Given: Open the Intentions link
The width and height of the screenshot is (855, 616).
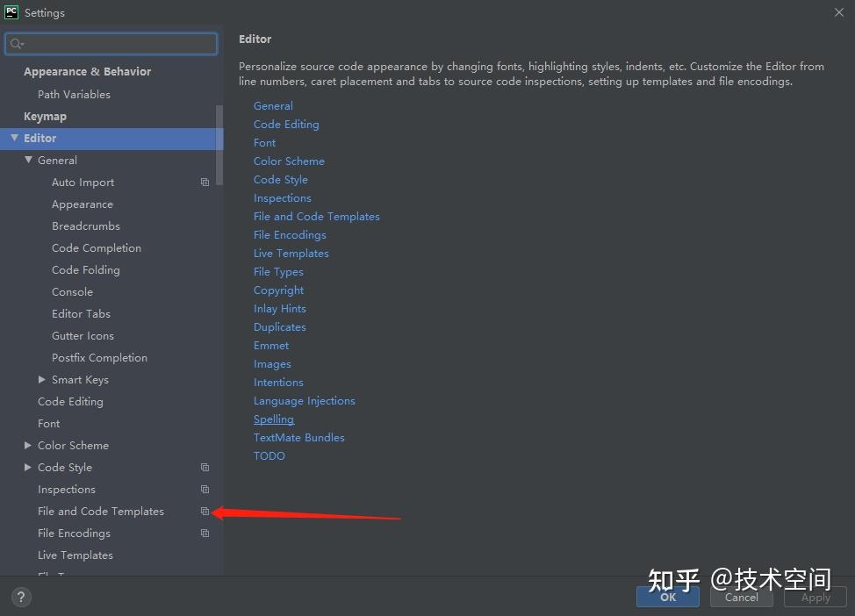Looking at the screenshot, I should [278, 382].
